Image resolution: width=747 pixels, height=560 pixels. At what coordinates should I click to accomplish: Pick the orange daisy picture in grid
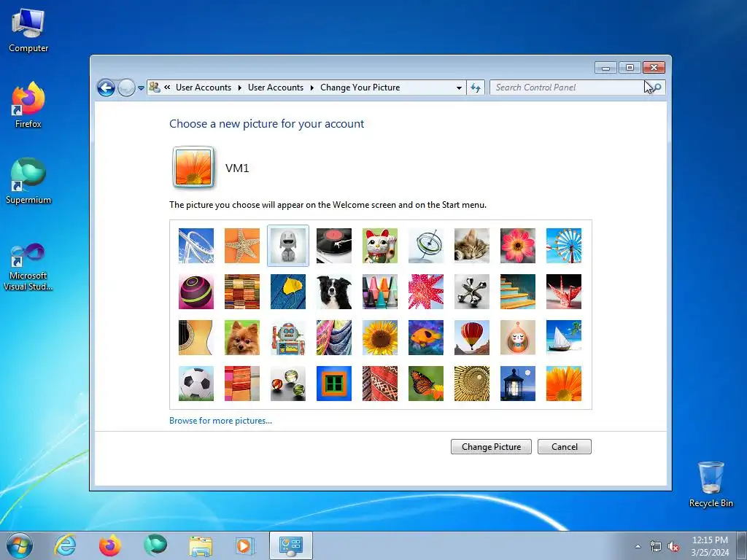click(564, 384)
